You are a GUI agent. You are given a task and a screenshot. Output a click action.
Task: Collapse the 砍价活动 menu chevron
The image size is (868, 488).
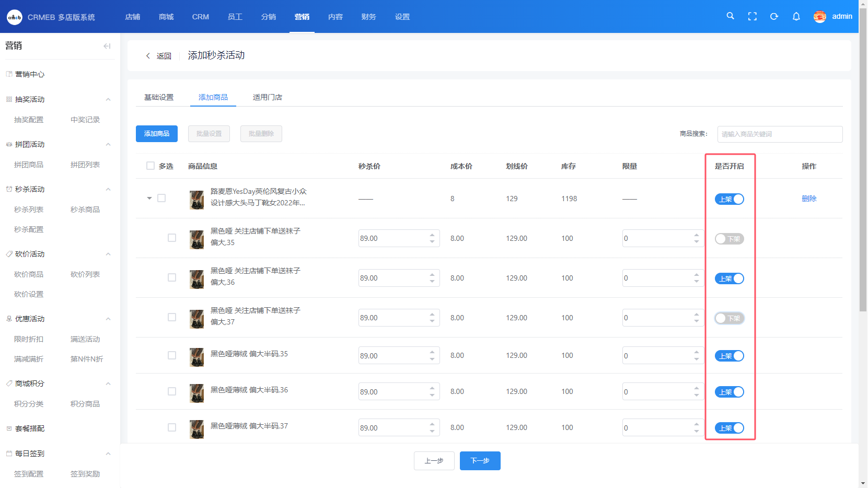[x=108, y=254]
